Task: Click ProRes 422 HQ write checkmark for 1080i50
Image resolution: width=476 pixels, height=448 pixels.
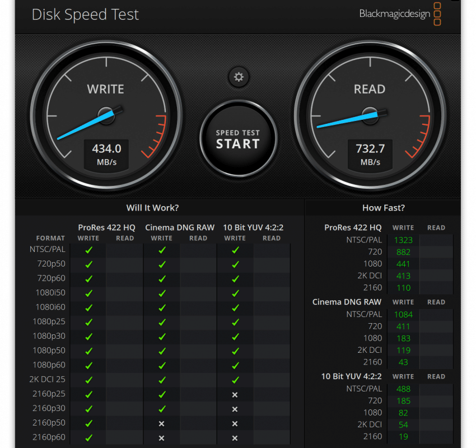Action: 88,293
